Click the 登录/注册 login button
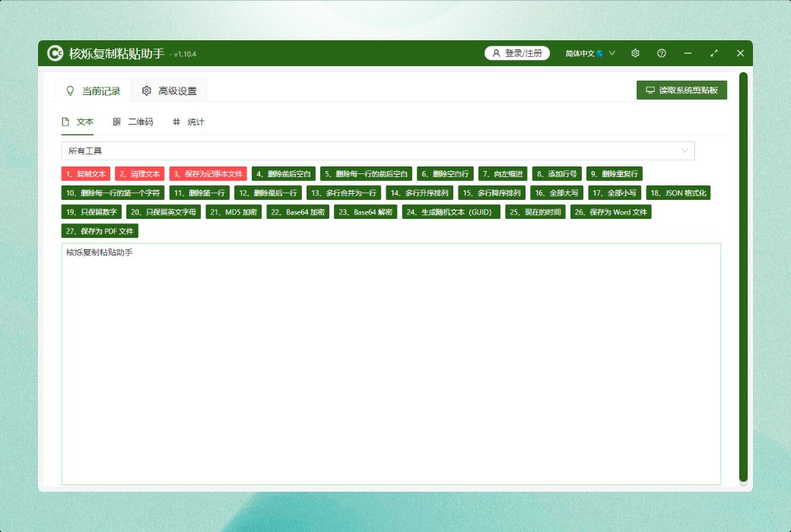Viewport: 791px width, 532px height. pos(517,53)
